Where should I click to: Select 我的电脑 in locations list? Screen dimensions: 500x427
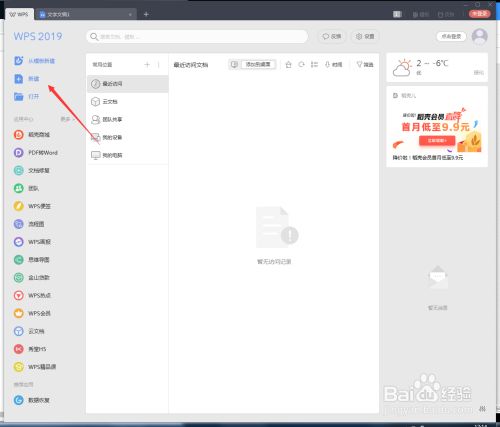click(x=127, y=155)
